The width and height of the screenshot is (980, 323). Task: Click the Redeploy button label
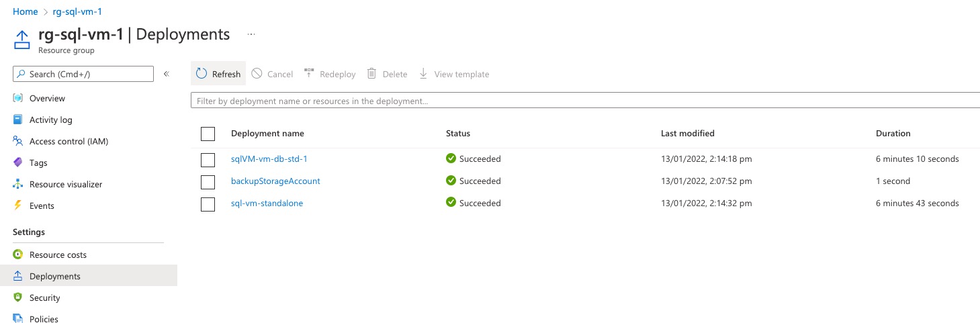coord(338,75)
